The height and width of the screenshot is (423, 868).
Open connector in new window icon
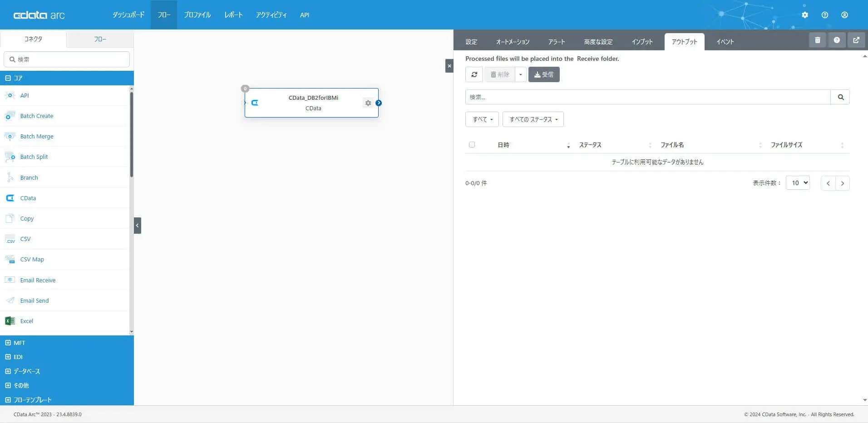point(856,40)
